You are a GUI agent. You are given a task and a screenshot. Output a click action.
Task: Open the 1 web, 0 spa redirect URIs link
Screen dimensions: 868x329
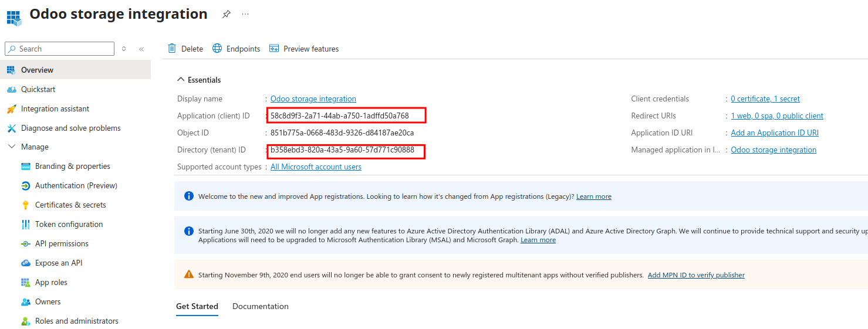point(777,116)
